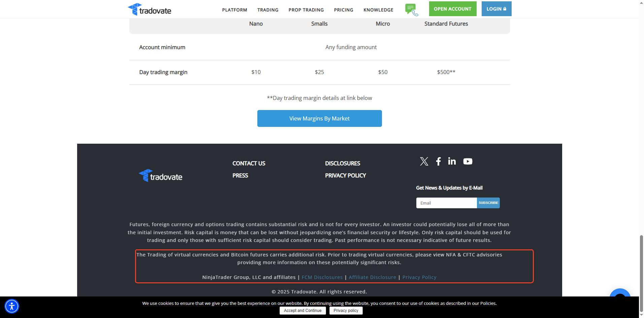Select the Nano column header
The height and width of the screenshot is (318, 644).
tap(256, 24)
